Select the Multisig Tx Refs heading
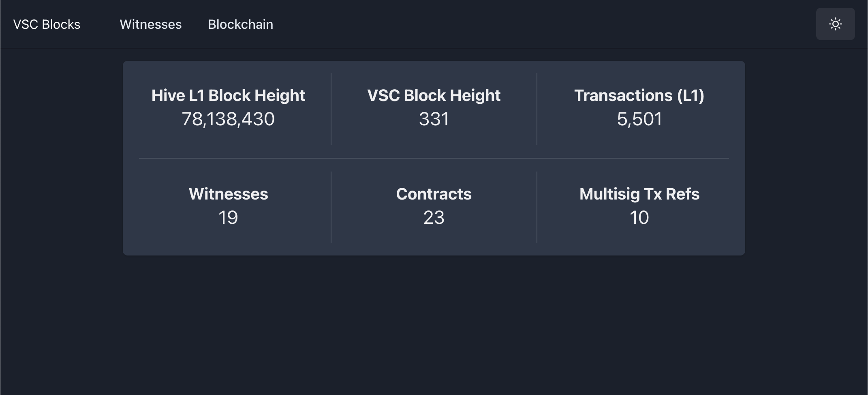This screenshot has height=395, width=868. click(x=639, y=194)
